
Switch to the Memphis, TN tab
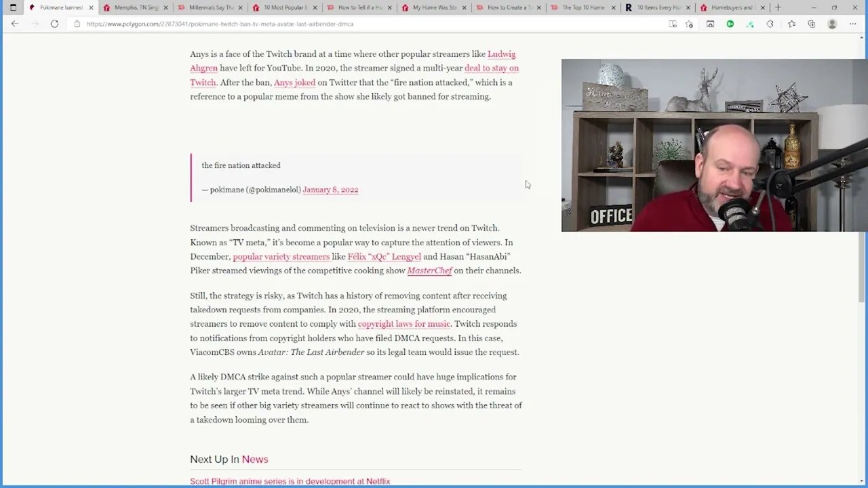136,7
